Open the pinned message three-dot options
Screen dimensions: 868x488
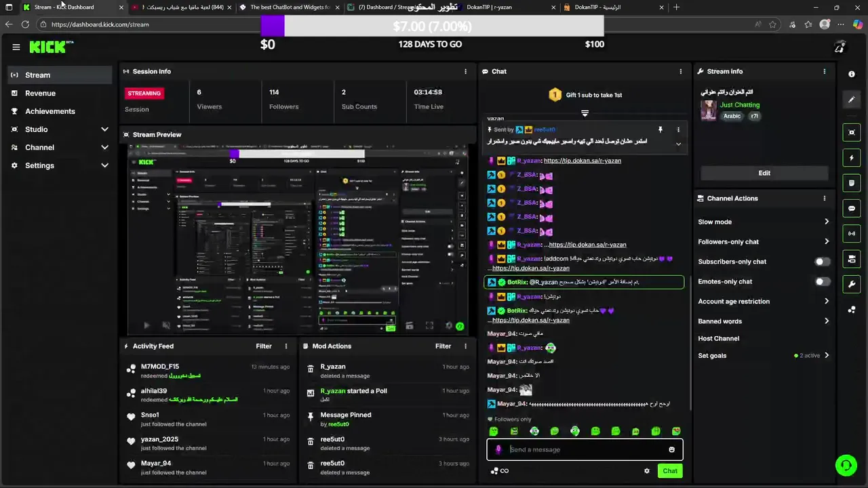coord(678,129)
